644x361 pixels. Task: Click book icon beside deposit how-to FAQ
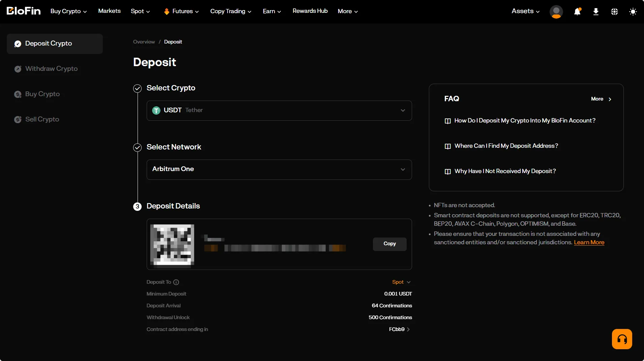point(447,121)
